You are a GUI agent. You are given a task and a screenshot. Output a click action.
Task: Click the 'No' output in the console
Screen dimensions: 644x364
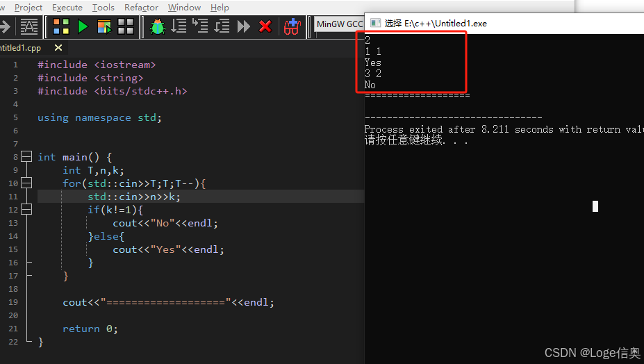click(x=370, y=85)
